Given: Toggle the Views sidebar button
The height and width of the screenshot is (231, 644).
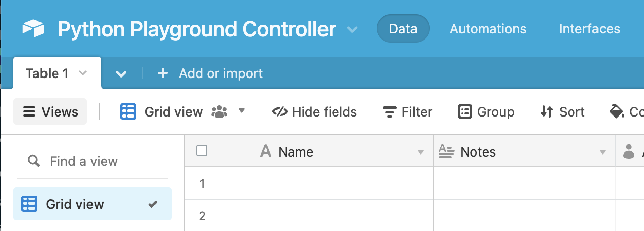Looking at the screenshot, I should 50,112.
